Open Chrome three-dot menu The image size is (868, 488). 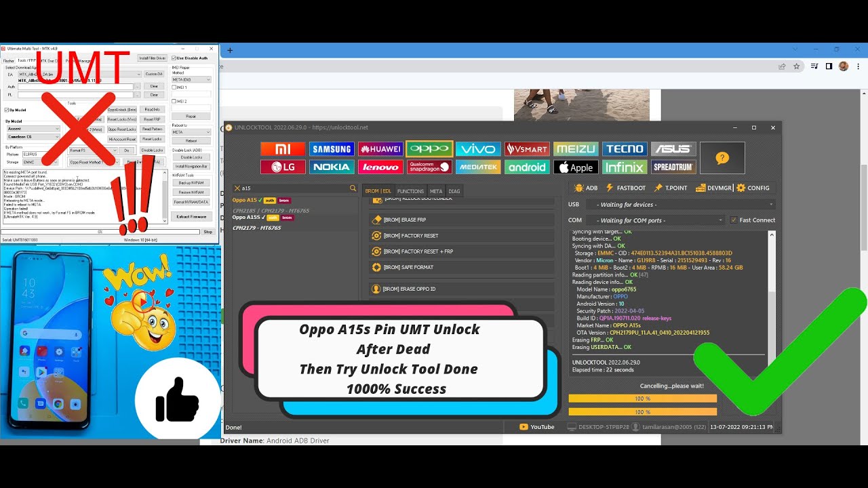point(859,66)
